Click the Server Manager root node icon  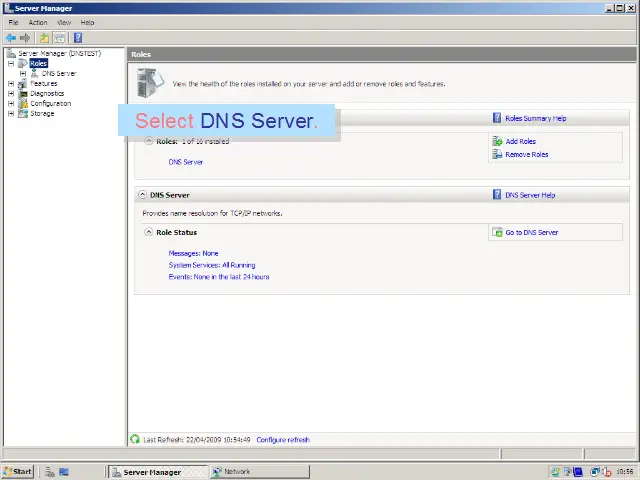coord(11,53)
